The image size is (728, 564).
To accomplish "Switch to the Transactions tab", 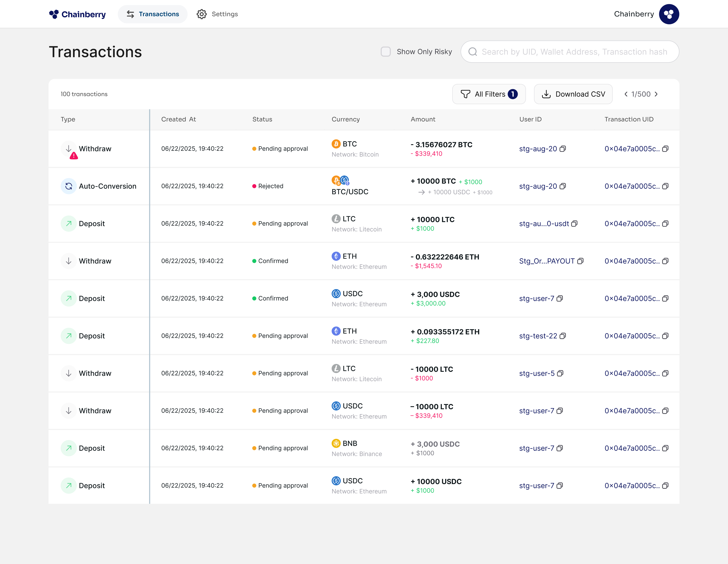I will (153, 14).
